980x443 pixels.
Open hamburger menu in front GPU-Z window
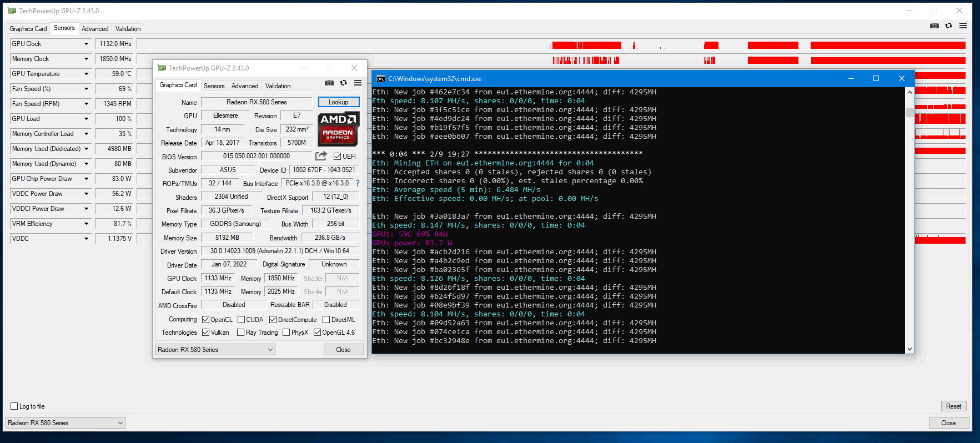tap(358, 83)
